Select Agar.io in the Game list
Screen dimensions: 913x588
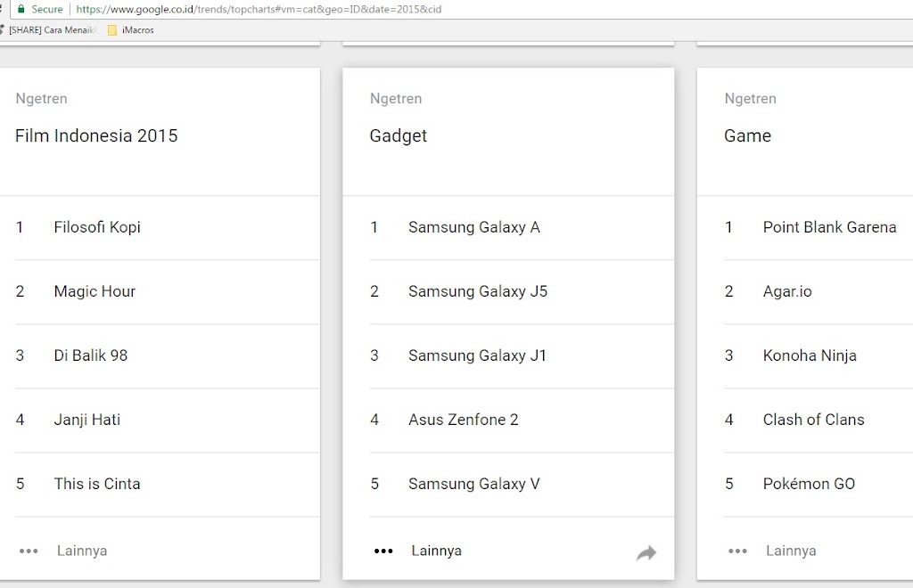788,291
